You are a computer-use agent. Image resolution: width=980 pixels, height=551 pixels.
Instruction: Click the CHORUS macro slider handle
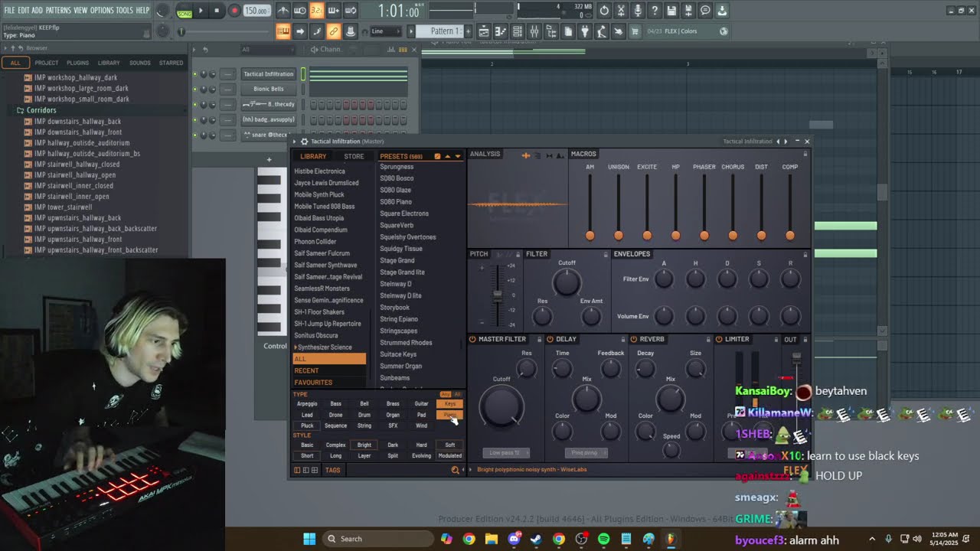click(733, 235)
